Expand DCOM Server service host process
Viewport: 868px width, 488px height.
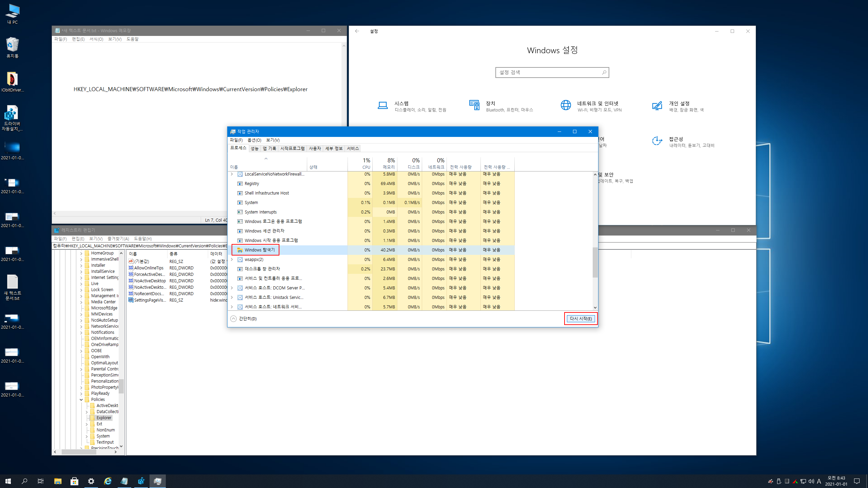[x=232, y=288]
